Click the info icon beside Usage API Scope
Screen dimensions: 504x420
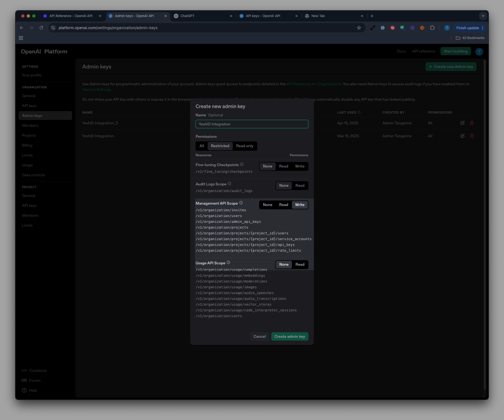click(228, 263)
